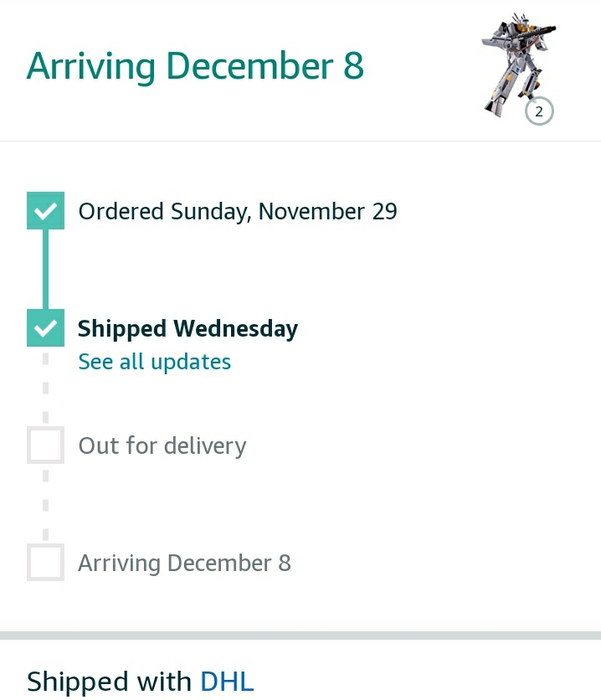
Task: Select the empty Out for delivery box
Action: tap(45, 445)
